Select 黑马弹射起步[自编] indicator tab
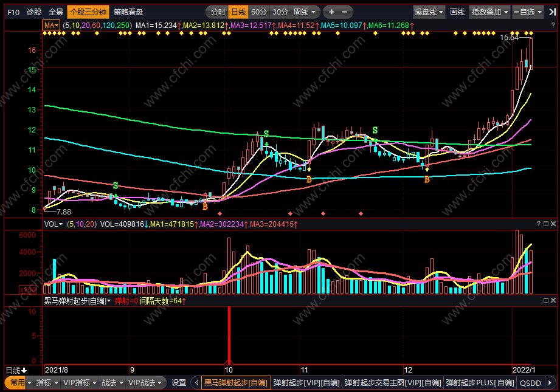The height and width of the screenshot is (392, 560). click(x=236, y=383)
